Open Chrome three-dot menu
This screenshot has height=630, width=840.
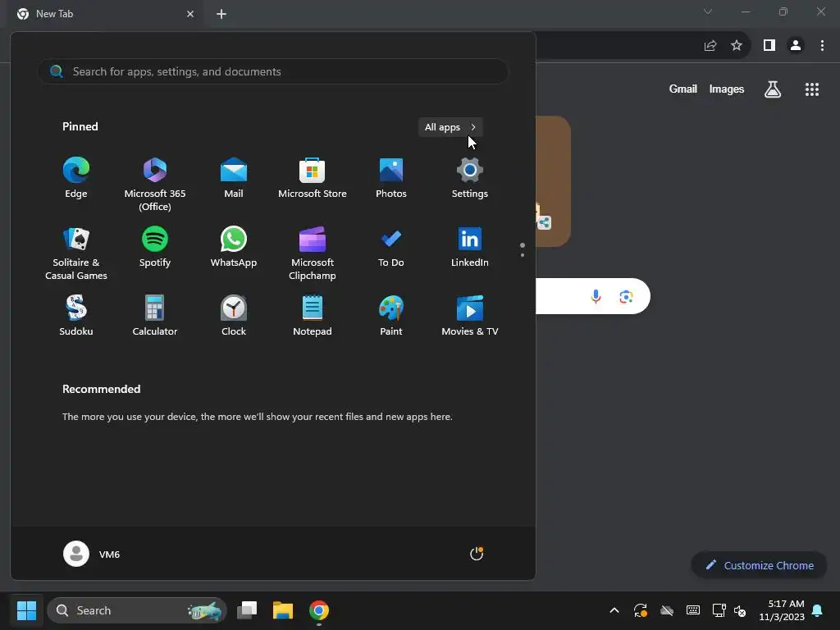[822, 46]
